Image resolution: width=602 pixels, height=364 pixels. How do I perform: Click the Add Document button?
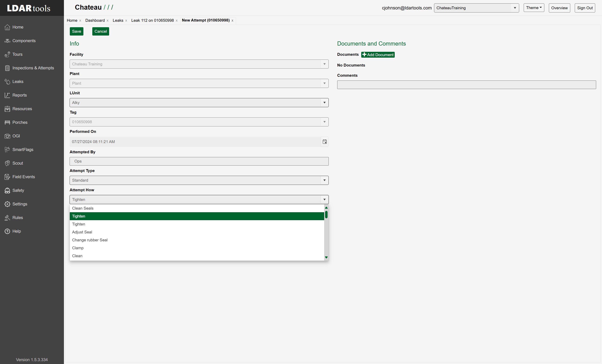tap(378, 55)
